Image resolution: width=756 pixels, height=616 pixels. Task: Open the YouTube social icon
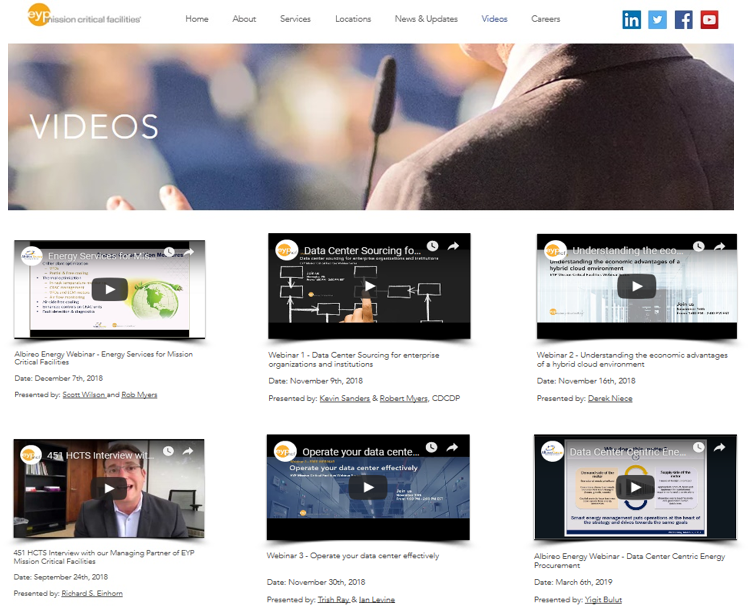tap(709, 20)
